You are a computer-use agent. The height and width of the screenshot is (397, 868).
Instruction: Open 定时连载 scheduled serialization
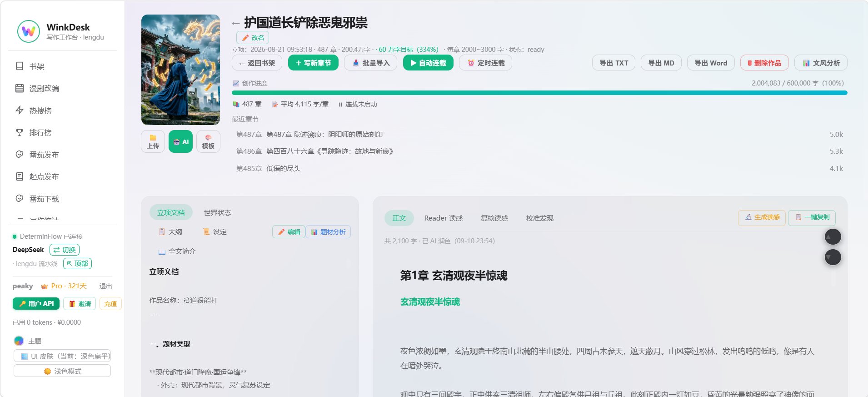point(485,63)
